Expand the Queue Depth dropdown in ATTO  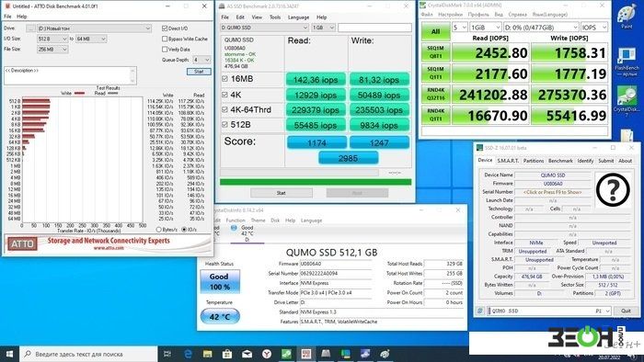[x=201, y=60]
